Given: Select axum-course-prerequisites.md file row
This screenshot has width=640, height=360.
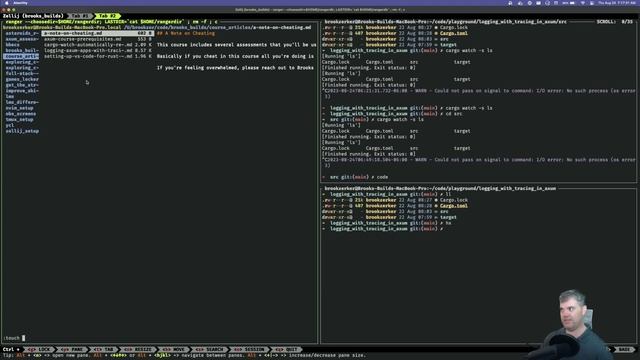Looking at the screenshot, I should 98,39.
